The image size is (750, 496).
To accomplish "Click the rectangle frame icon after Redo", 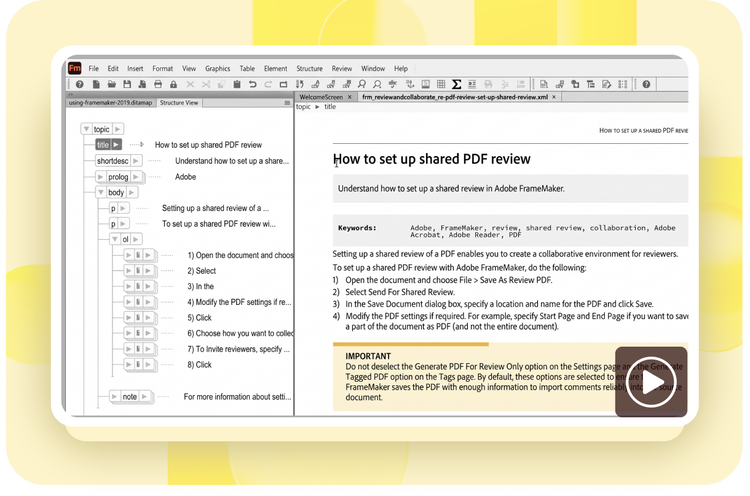I will [x=284, y=84].
